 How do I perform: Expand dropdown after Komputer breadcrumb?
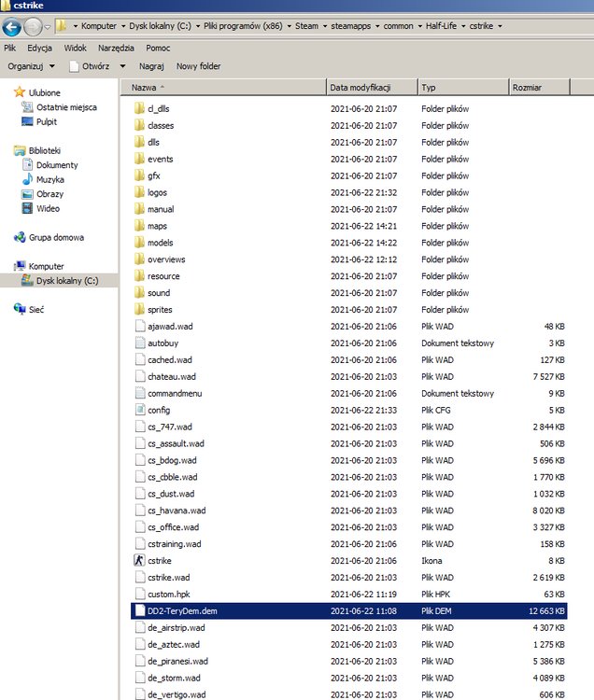(123, 26)
